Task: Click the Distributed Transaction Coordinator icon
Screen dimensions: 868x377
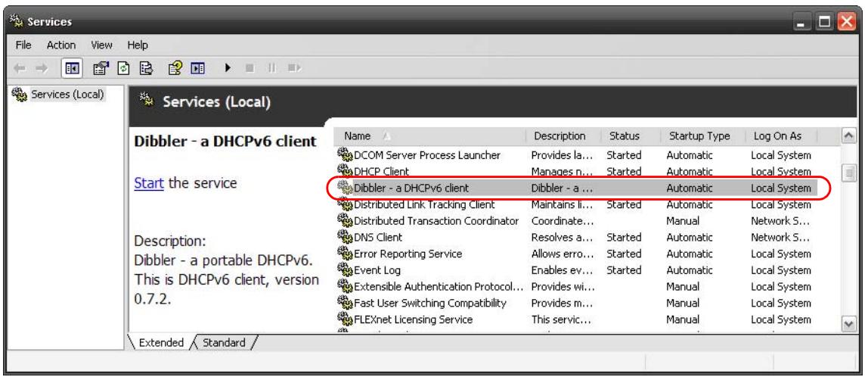Action: tap(346, 220)
